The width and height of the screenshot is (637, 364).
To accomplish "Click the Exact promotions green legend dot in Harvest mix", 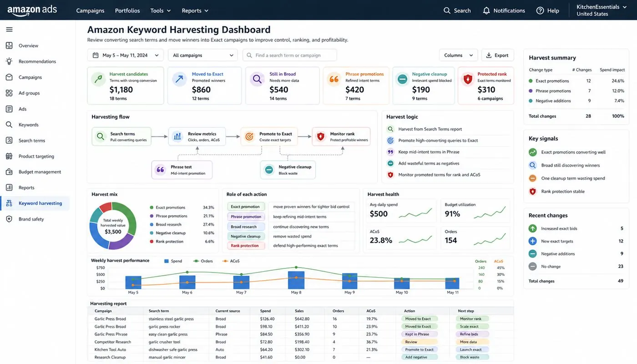I will click(152, 207).
